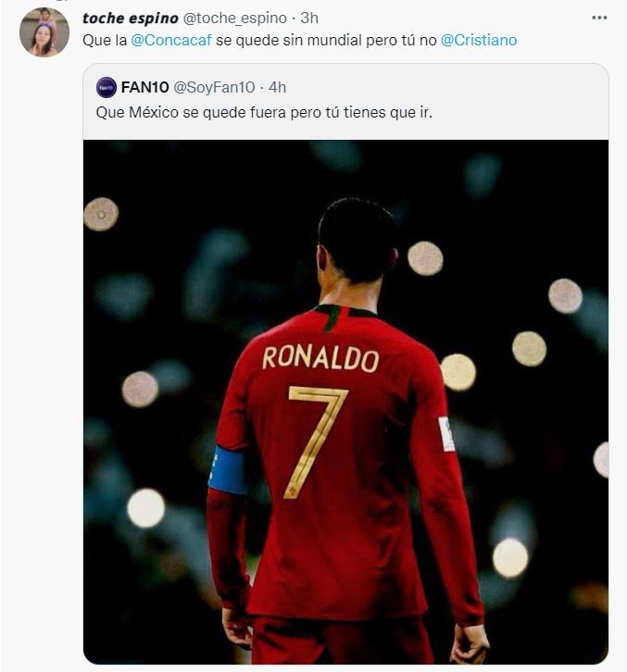Click the @Cristiano mention
627x672 pixels.
click(479, 41)
